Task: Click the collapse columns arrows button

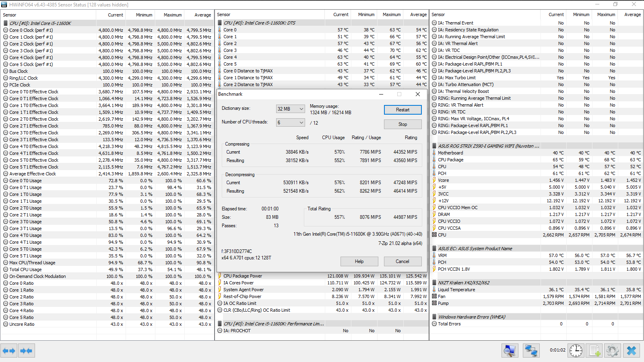Action: (26, 351)
